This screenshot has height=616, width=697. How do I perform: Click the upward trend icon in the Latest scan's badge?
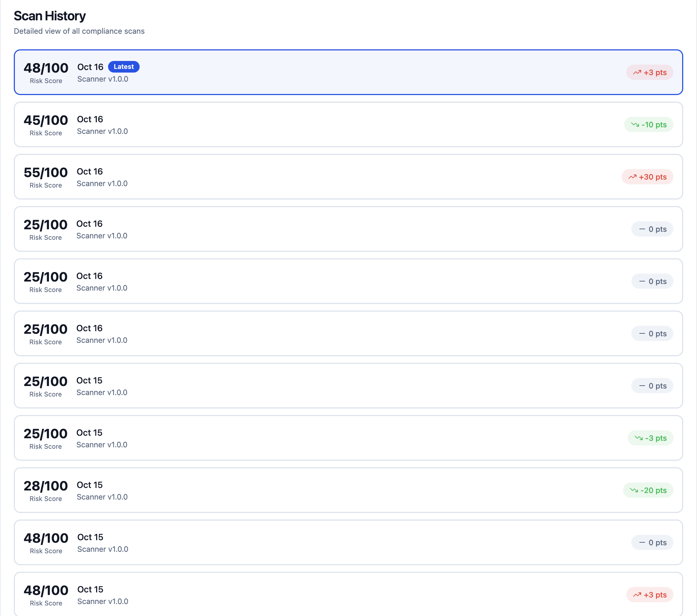point(637,73)
